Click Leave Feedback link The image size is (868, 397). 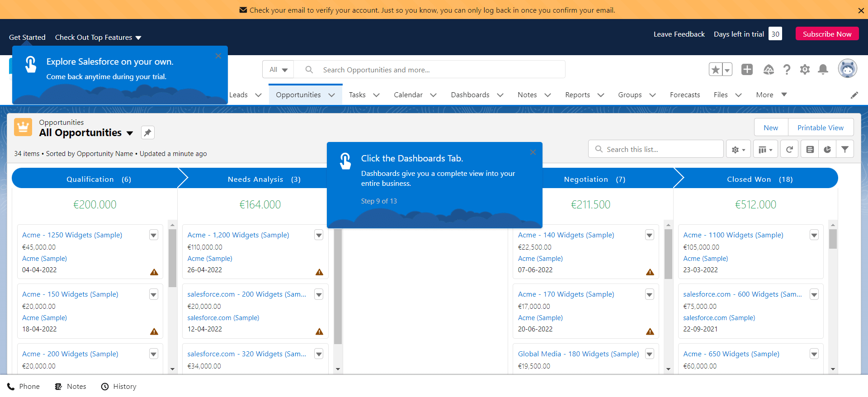[x=679, y=34]
